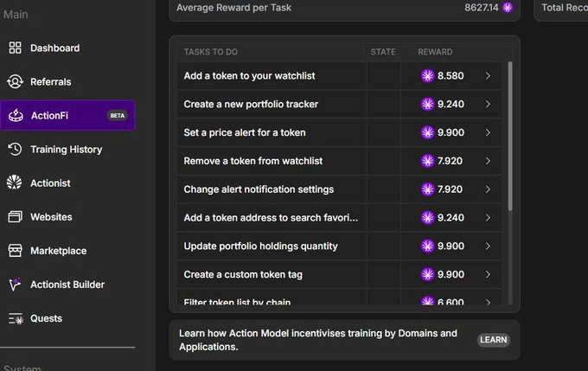Go to Actionist Builder

(67, 285)
